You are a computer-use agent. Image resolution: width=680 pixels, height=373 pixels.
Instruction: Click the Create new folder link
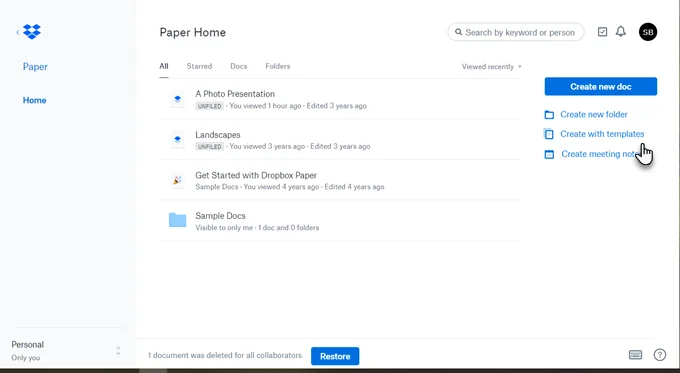point(594,115)
